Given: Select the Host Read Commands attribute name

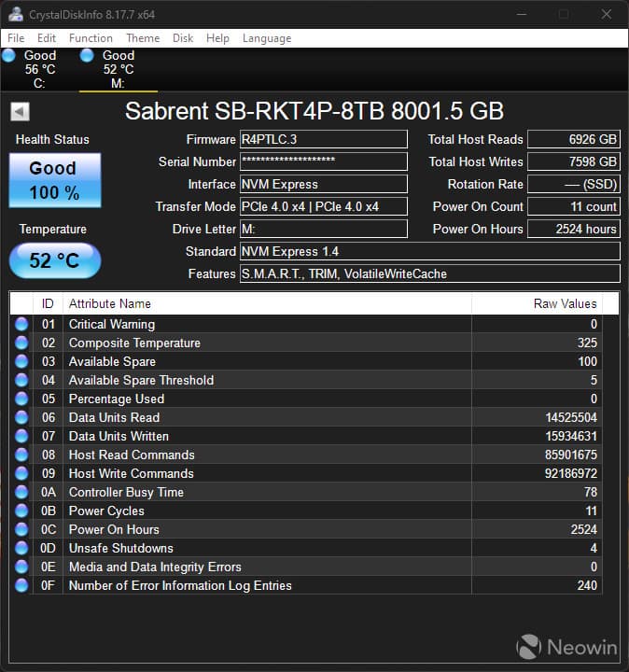Looking at the screenshot, I should click(x=132, y=455).
